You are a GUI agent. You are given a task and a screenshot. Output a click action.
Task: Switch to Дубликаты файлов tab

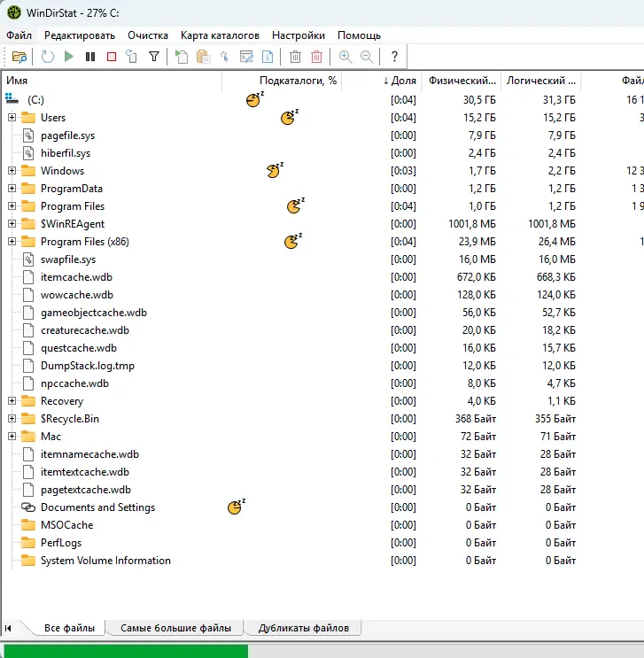(304, 628)
